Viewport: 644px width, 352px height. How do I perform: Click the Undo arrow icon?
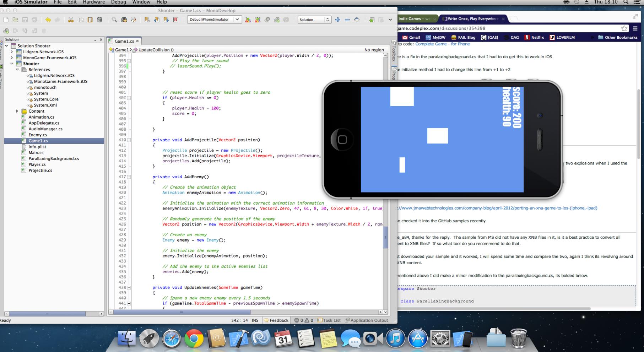[x=48, y=20]
